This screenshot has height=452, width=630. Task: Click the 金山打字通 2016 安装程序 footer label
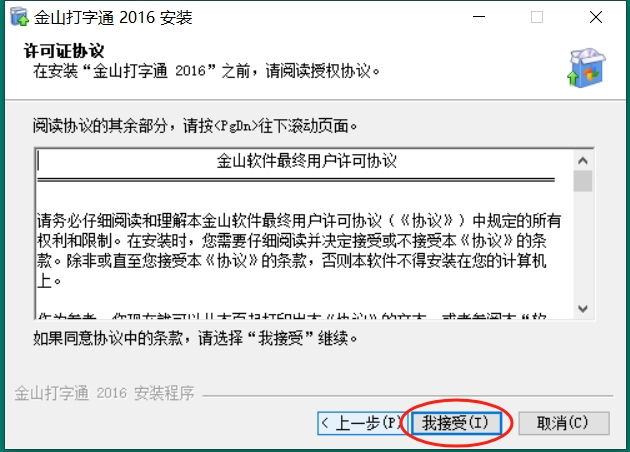pos(104,393)
